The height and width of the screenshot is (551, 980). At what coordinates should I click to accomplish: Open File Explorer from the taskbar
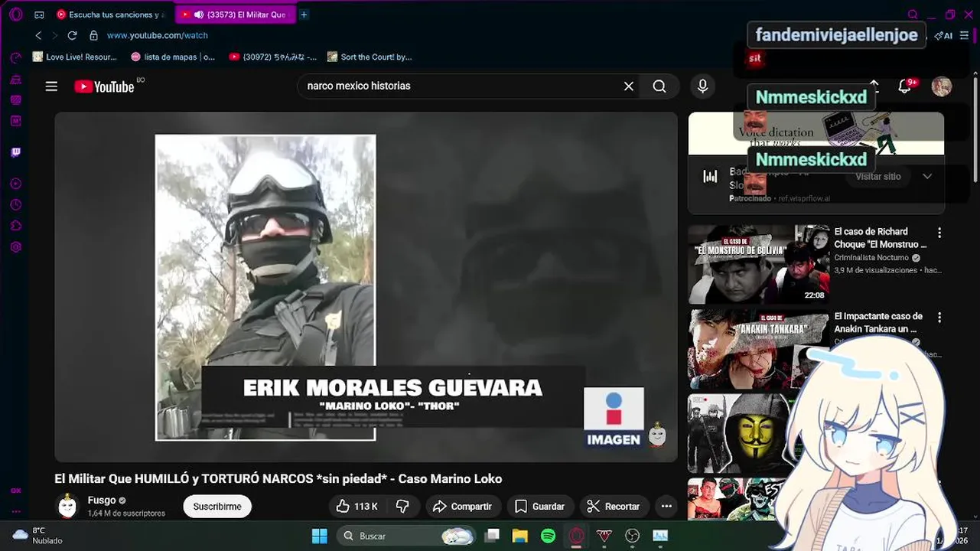(x=520, y=536)
